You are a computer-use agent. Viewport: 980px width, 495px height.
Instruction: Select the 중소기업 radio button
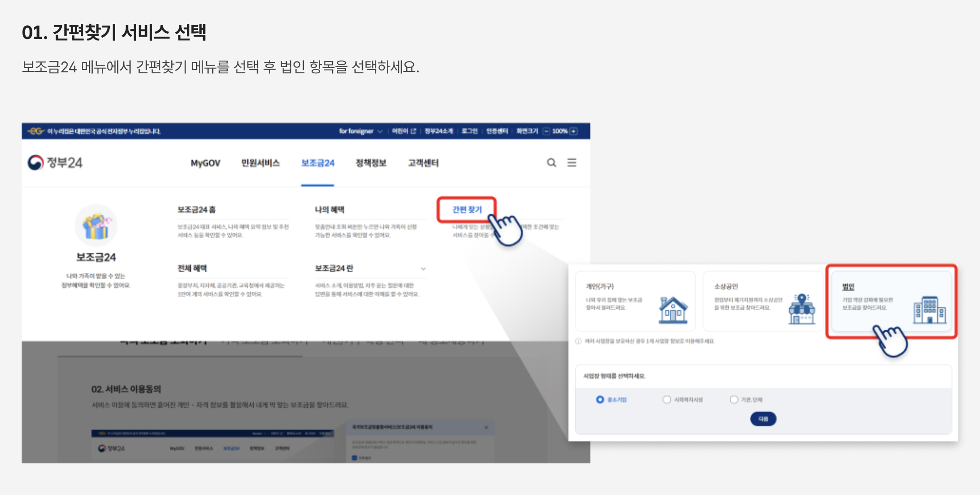[600, 400]
